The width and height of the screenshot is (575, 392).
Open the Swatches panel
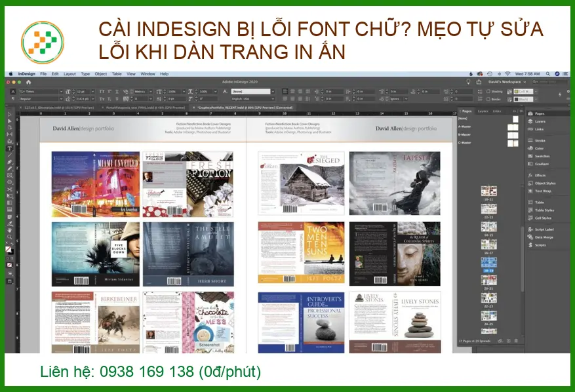[539, 156]
